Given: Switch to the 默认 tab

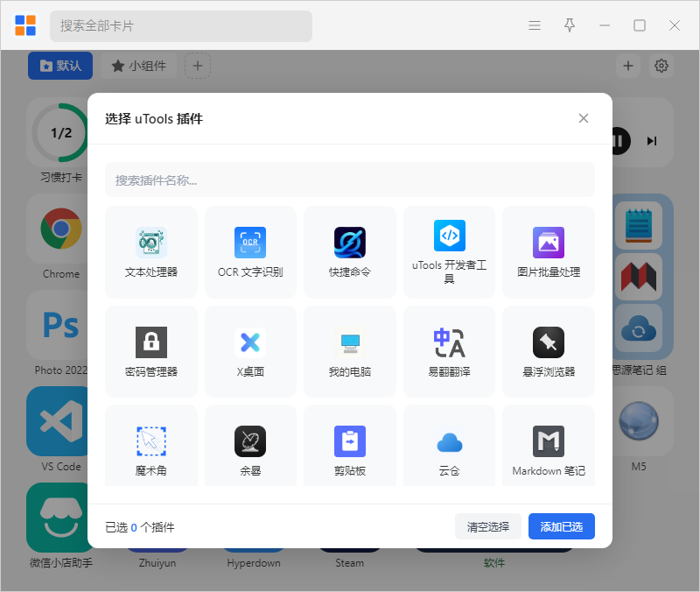Looking at the screenshot, I should pyautogui.click(x=60, y=66).
